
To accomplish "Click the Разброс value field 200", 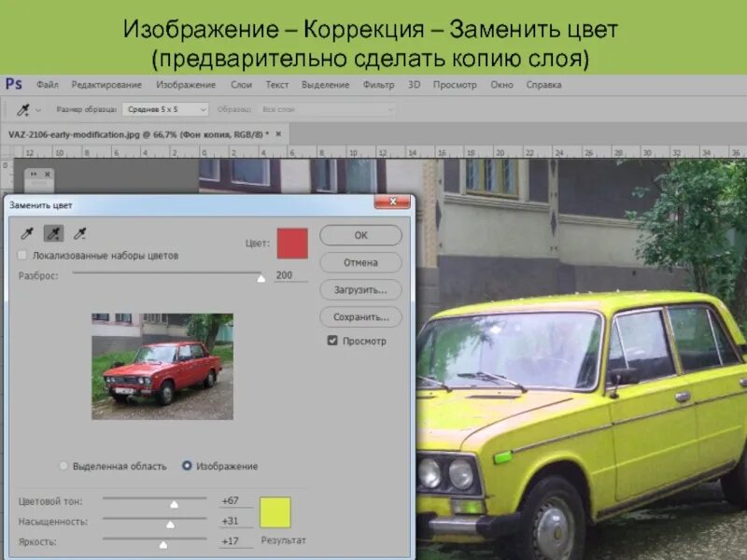I will (x=290, y=275).
